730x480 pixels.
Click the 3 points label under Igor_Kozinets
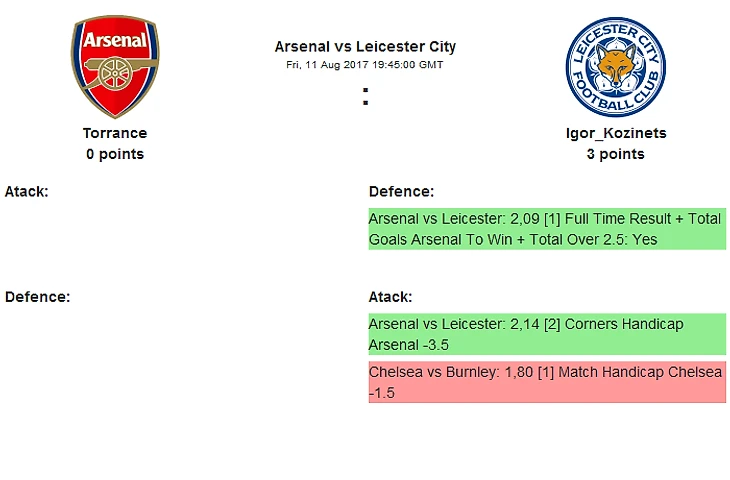pos(615,154)
